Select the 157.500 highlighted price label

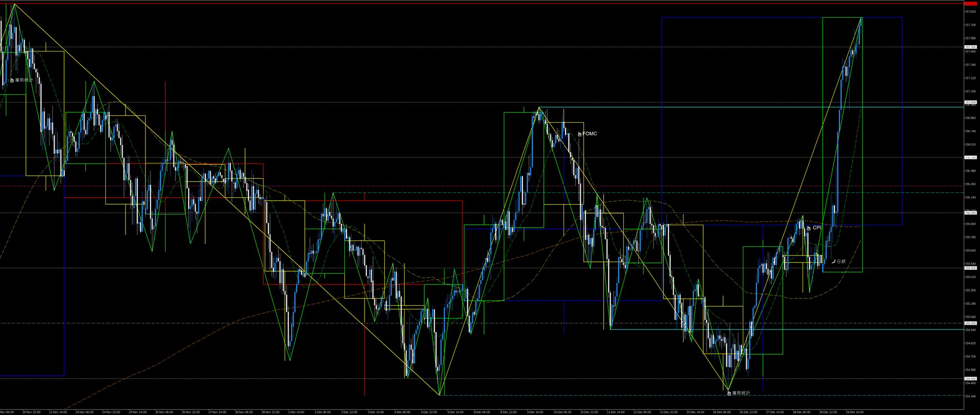pyautogui.click(x=970, y=47)
